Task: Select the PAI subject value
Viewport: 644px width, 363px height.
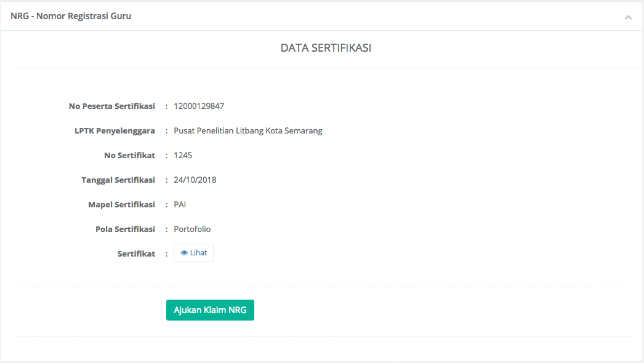Action: click(x=180, y=204)
